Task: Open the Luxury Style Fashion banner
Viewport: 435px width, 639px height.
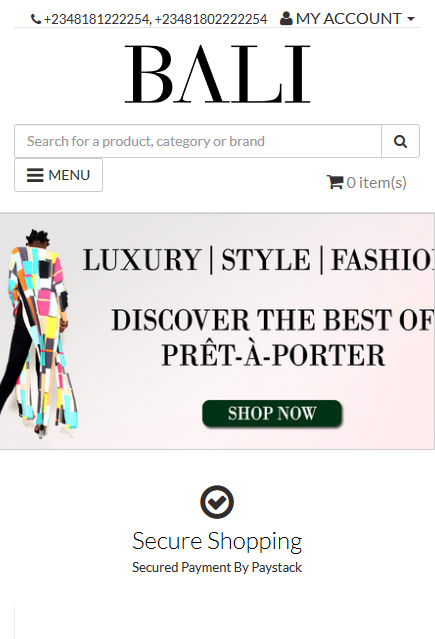Action: tap(217, 331)
